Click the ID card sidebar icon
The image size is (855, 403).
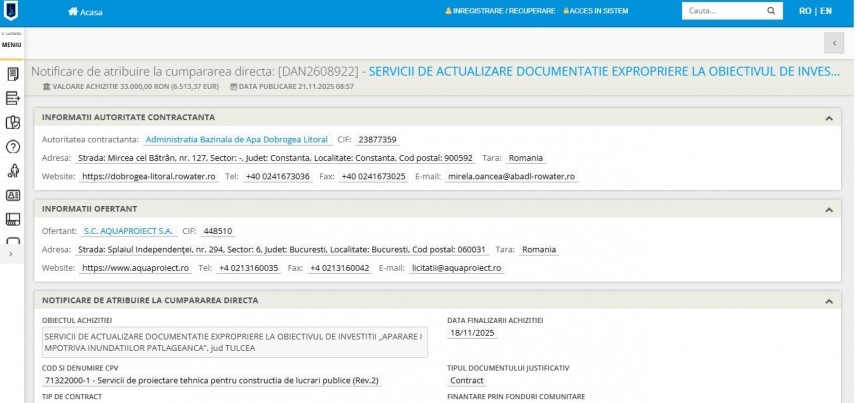click(13, 195)
